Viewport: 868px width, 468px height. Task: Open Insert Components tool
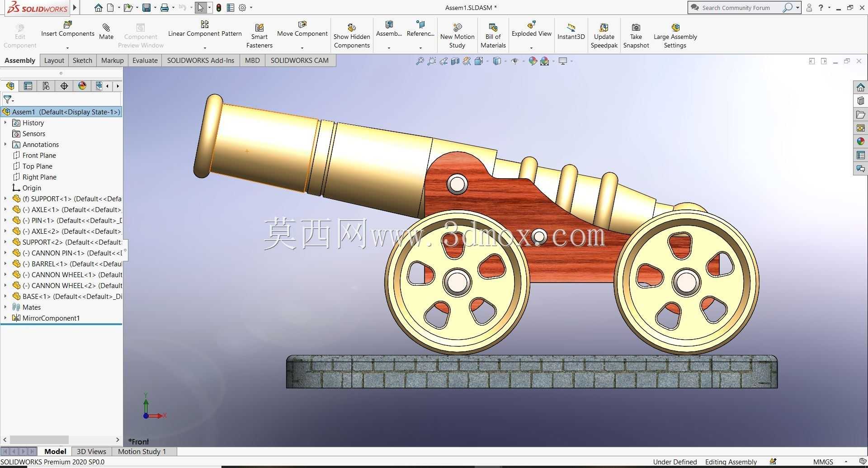[x=68, y=29]
